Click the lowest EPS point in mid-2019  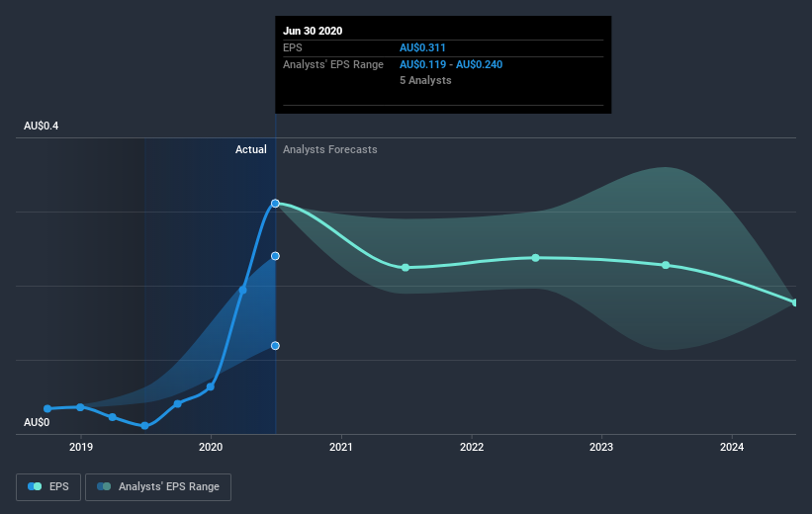pos(145,426)
